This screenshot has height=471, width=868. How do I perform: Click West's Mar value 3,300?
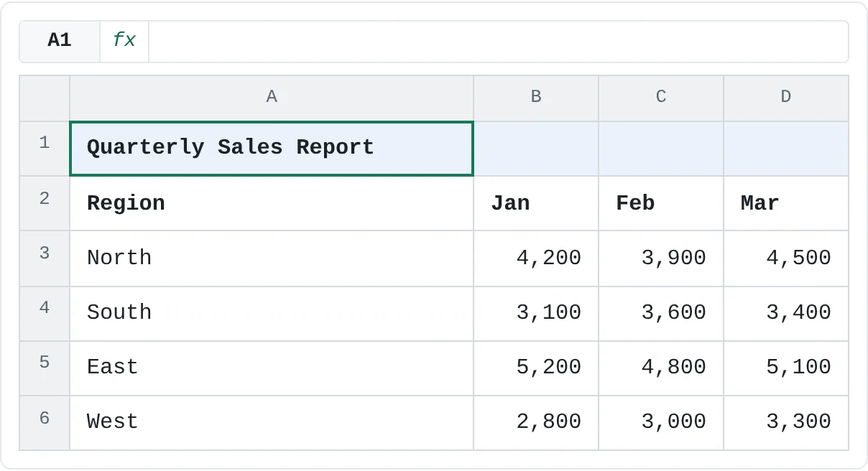pyautogui.click(x=786, y=423)
